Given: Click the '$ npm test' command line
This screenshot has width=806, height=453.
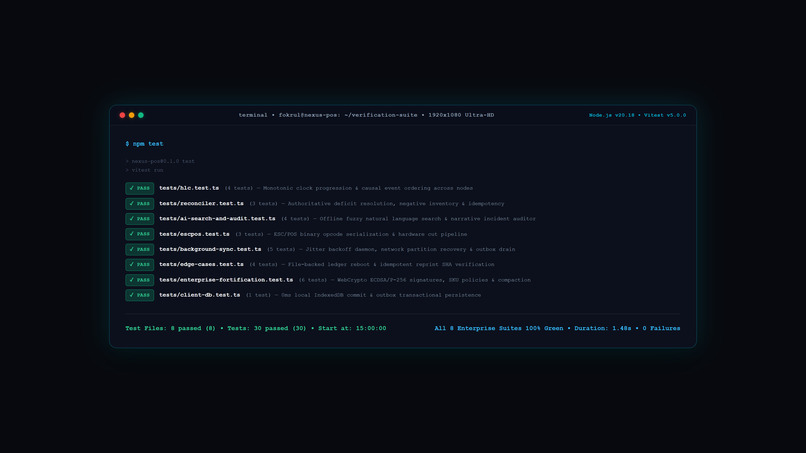Looking at the screenshot, I should click(x=144, y=144).
